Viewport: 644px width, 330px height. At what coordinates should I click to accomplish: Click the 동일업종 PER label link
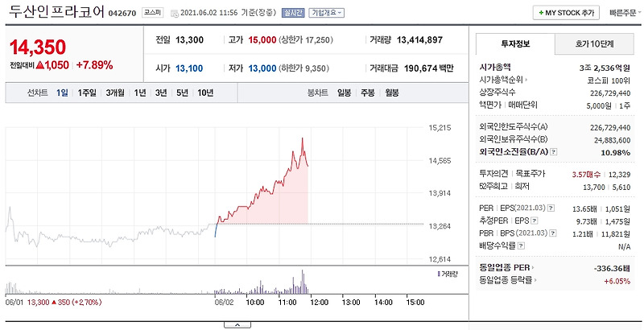[505, 268]
